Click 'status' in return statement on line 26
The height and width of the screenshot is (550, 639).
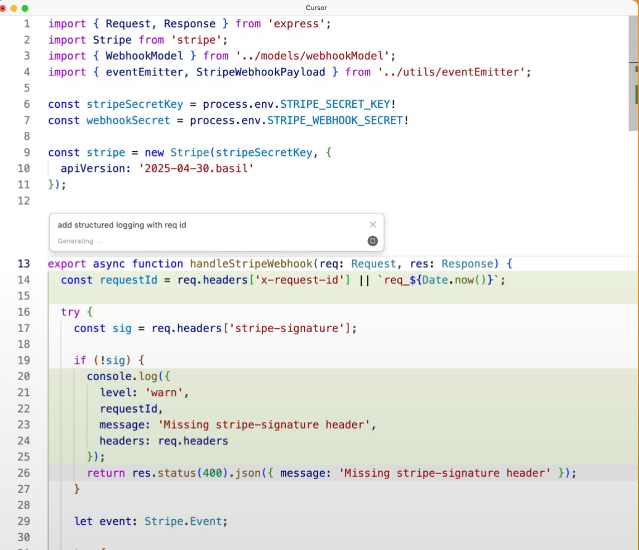[177, 473]
